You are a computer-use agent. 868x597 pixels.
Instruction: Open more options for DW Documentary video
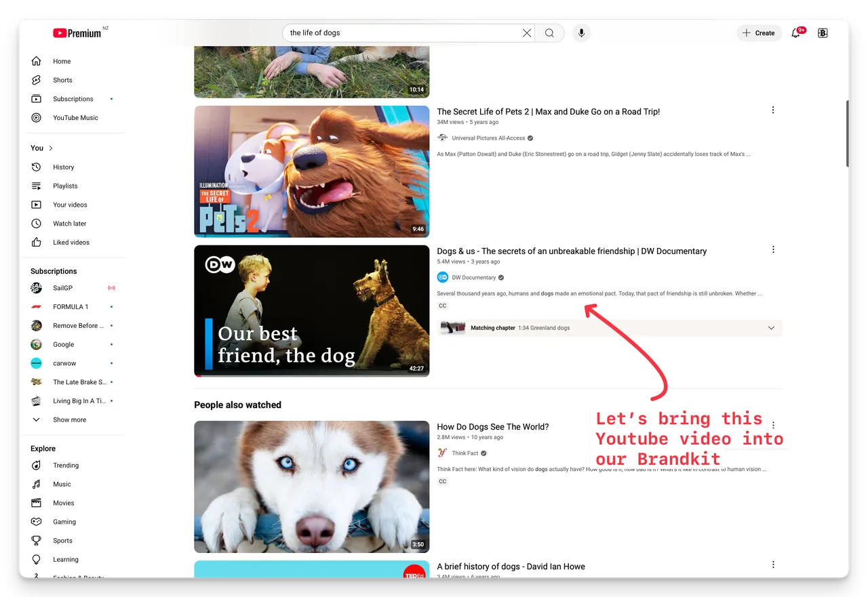773,250
